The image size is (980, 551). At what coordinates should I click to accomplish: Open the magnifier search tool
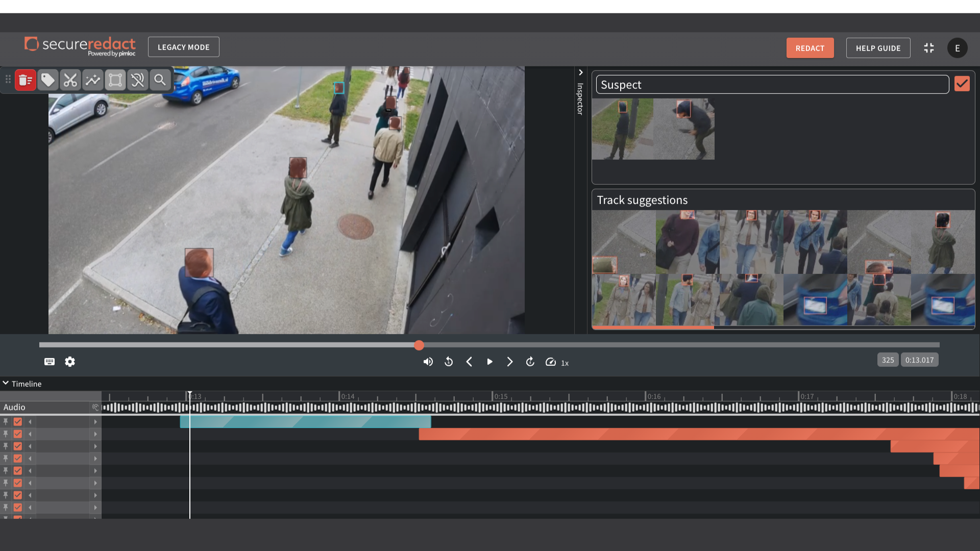coord(160,80)
